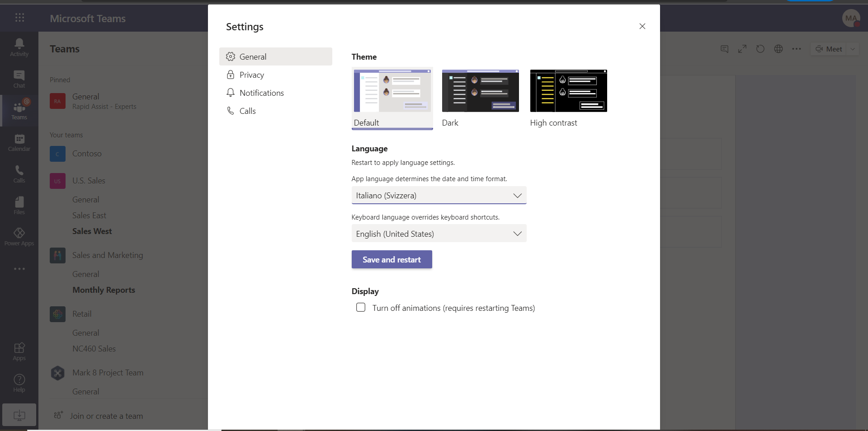Click the Mark 8 Project Team avatar
This screenshot has width=868, height=431.
tap(57, 373)
